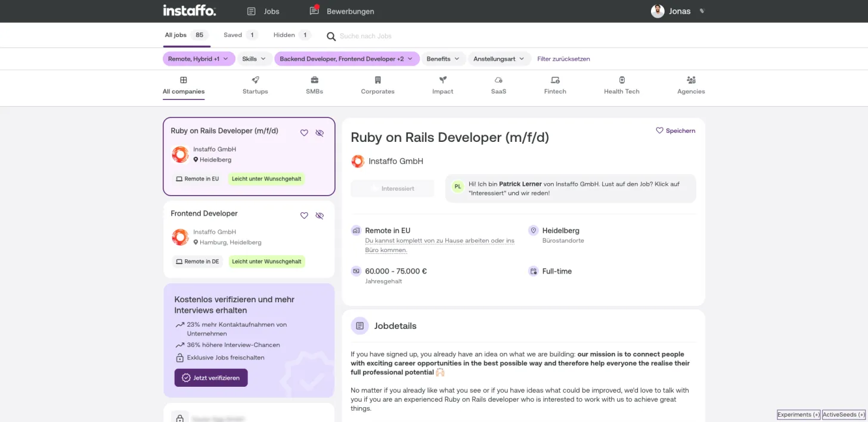Click Filter zurücksetzen link
Viewport: 868px width, 422px height.
coord(563,59)
